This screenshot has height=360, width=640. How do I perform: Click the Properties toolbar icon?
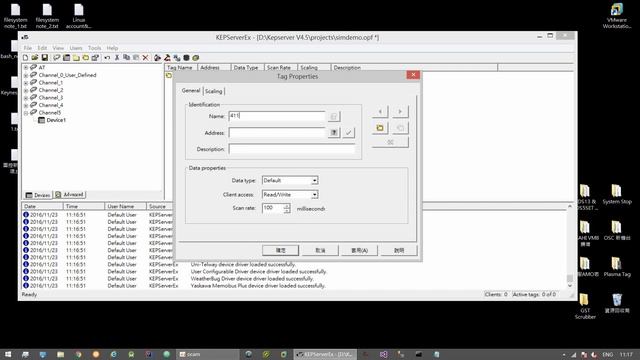95,58
